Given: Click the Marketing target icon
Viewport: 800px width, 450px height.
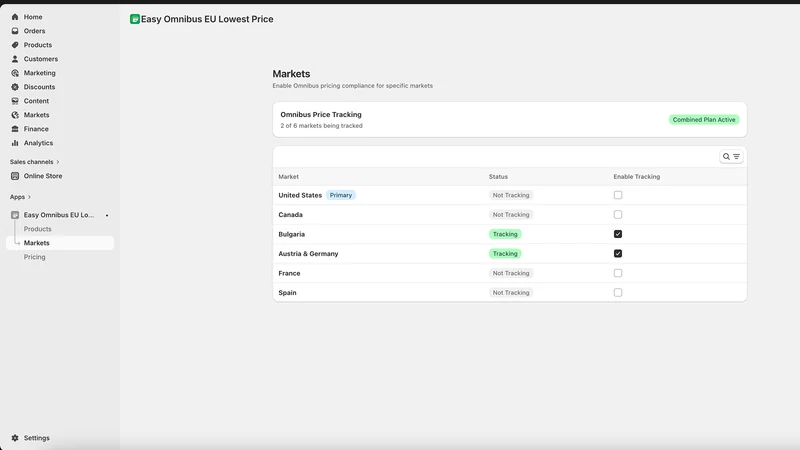Looking at the screenshot, I should pyautogui.click(x=15, y=73).
